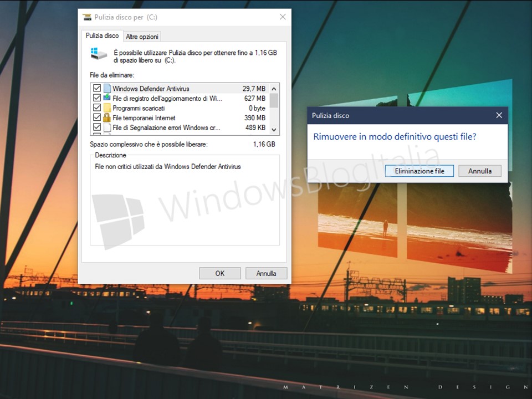Click the file list scrollbar thumb
Image resolution: width=532 pixels, height=399 pixels.
click(274, 100)
